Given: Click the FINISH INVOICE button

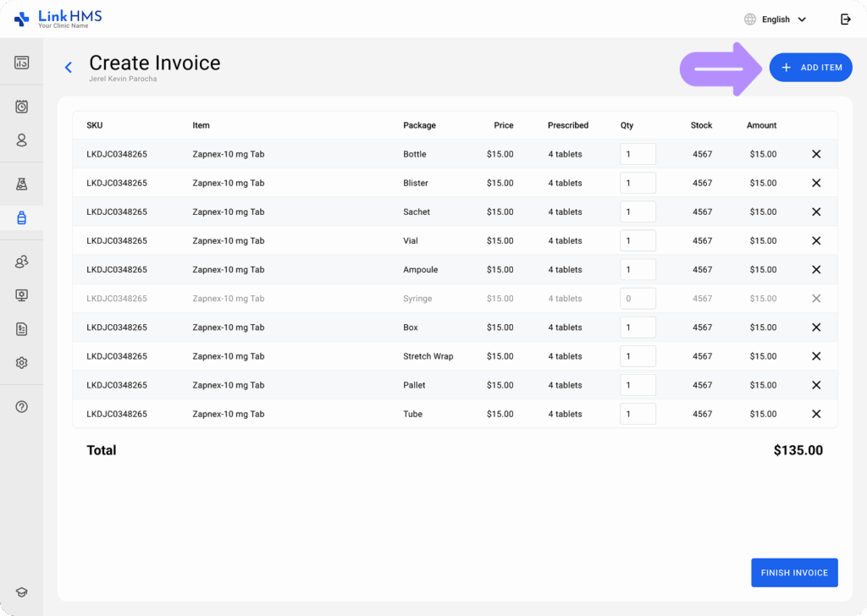Looking at the screenshot, I should coord(794,573).
